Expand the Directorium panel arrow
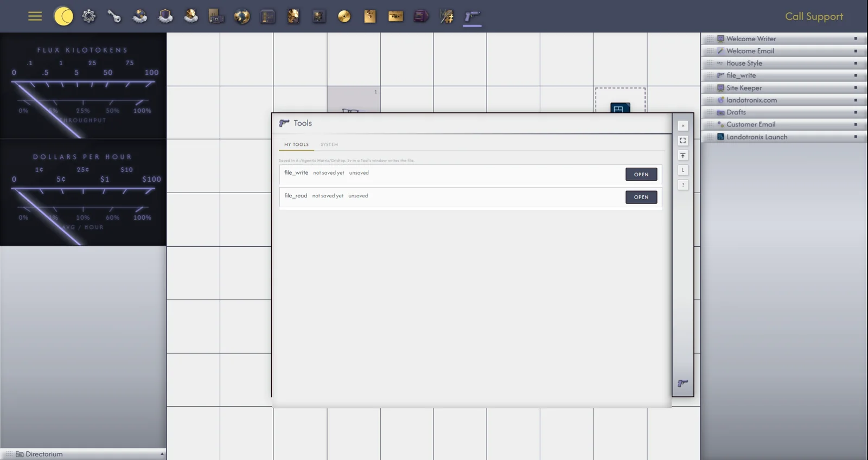868x460 pixels. (162, 454)
